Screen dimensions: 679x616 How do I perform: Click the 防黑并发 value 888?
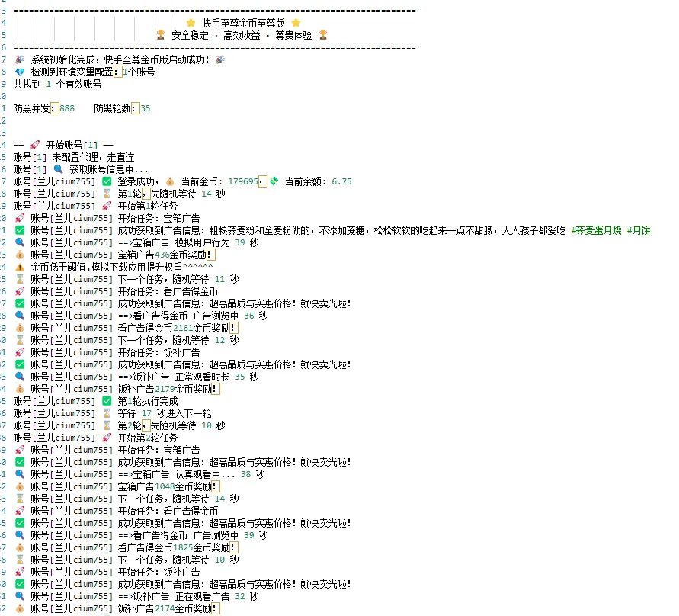(67, 108)
